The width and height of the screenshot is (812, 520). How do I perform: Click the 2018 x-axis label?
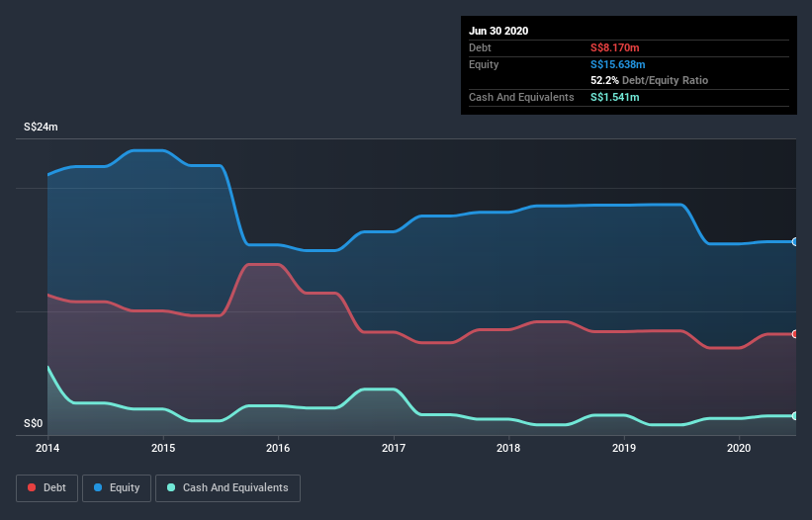508,448
